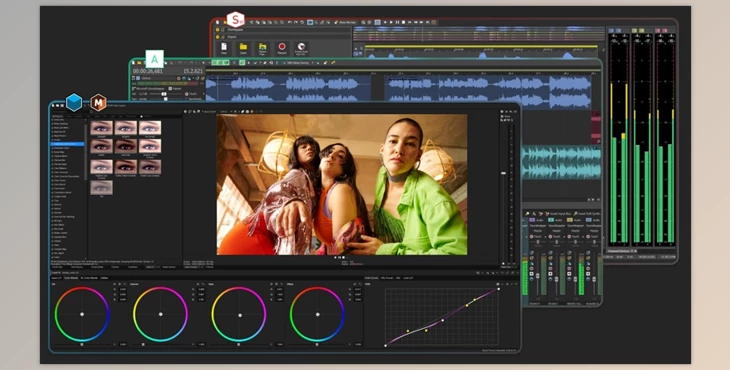Click Insert Soft Synth in mixer
Image resolution: width=730 pixels, height=370 pixels.
pos(587,213)
